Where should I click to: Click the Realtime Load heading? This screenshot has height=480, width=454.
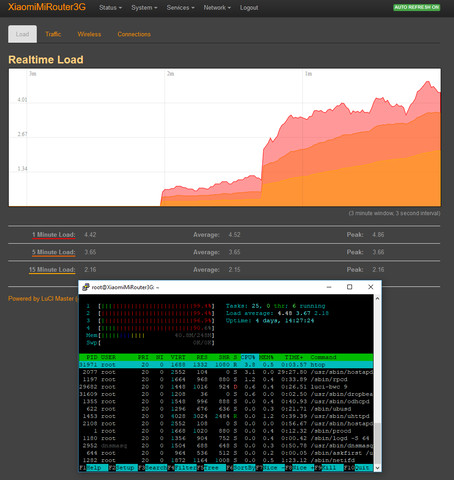coord(46,60)
